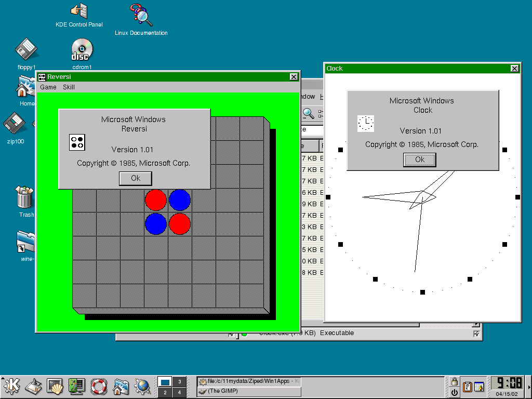Open the Skill menu in Reversi
This screenshot has width=532, height=399.
pos(69,87)
